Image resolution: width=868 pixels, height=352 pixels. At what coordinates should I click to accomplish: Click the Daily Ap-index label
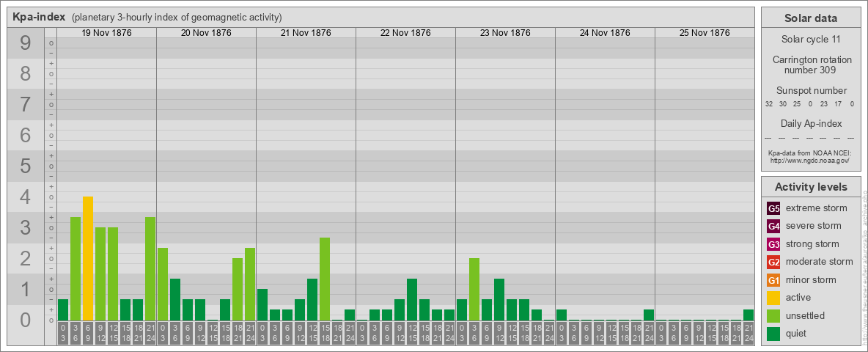coord(811,123)
